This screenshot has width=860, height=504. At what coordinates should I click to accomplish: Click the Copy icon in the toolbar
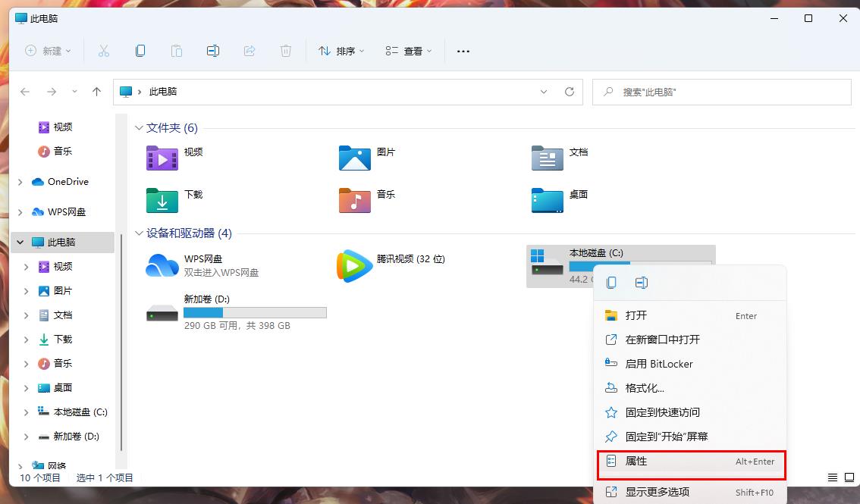tap(140, 51)
